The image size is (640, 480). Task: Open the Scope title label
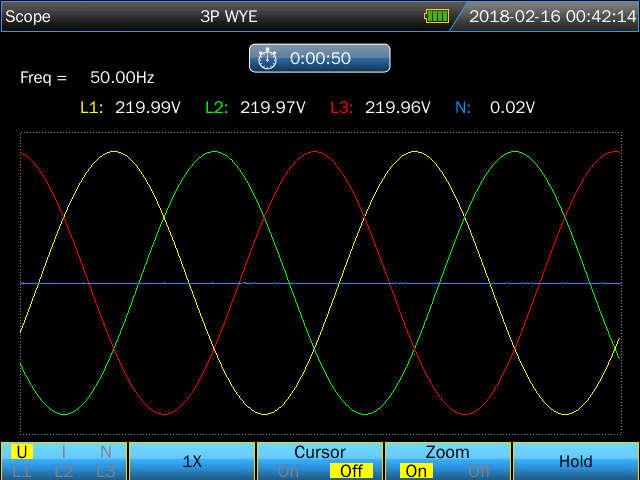tap(28, 16)
